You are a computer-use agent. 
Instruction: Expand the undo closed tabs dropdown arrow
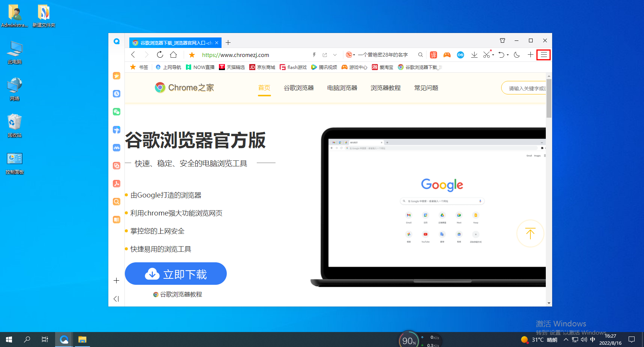(x=508, y=55)
